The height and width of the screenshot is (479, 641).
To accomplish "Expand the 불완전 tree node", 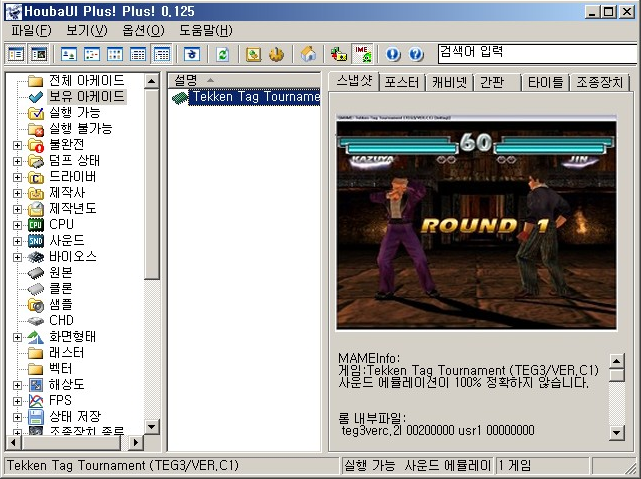I will [x=17, y=145].
